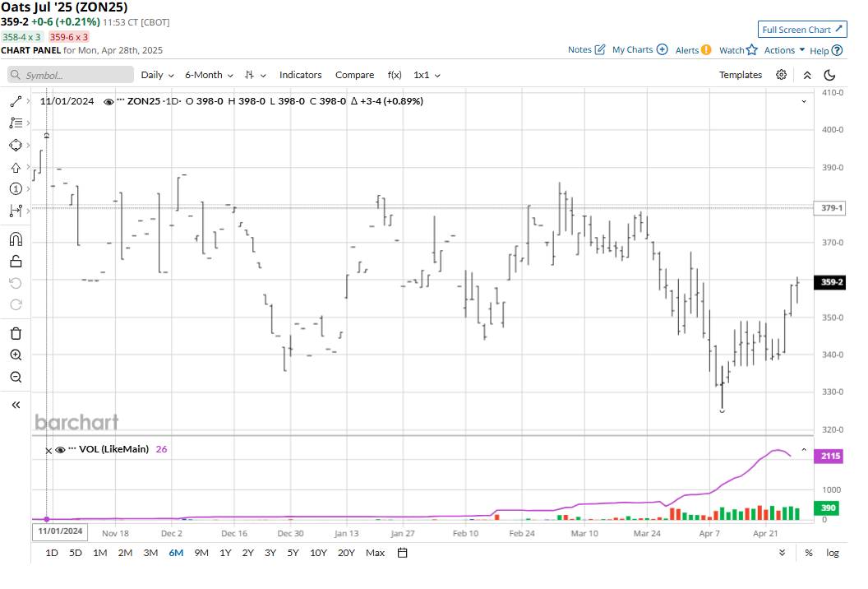Click the Symbol search field
868x589 pixels.
click(x=71, y=75)
